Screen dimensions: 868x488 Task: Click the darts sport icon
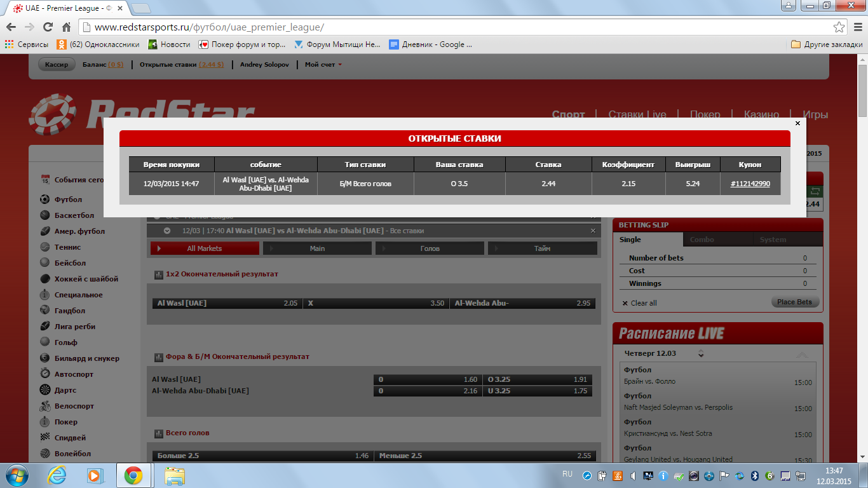(45, 390)
